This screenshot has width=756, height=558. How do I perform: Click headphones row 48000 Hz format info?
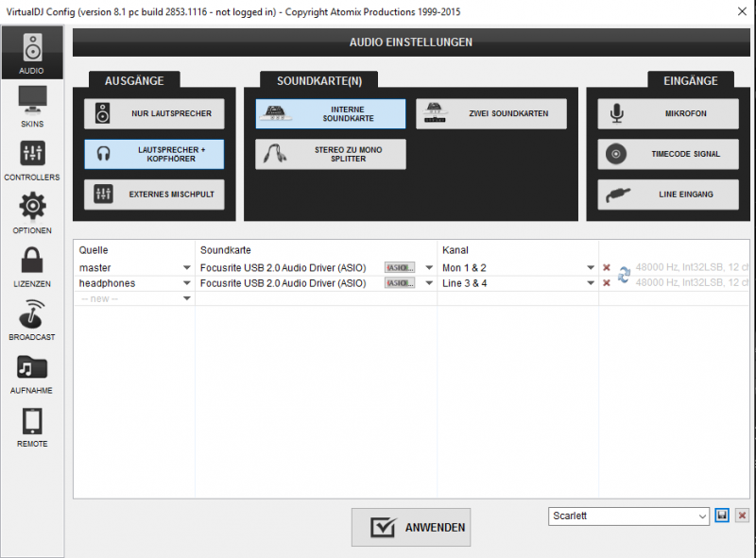click(692, 282)
